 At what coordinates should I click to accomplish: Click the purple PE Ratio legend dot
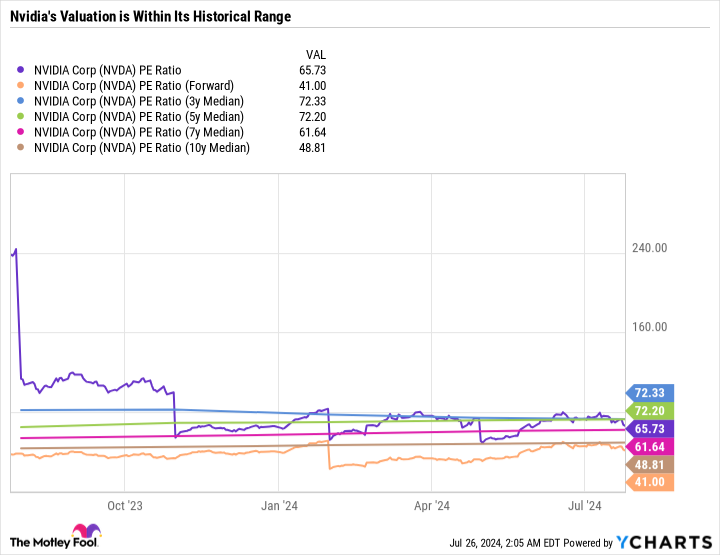[x=20, y=70]
